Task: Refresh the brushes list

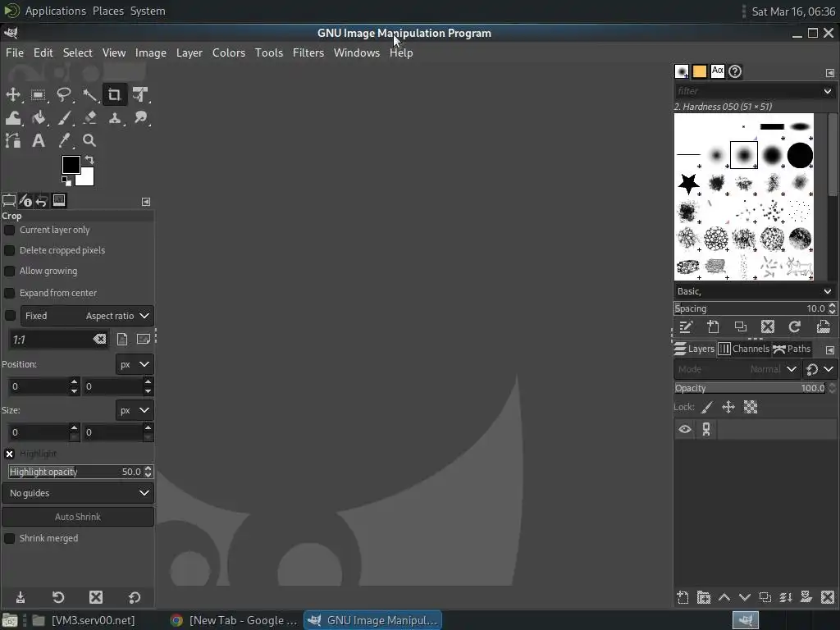Action: pyautogui.click(x=795, y=326)
